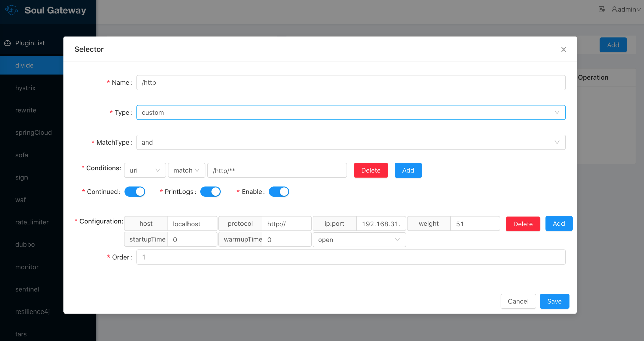Open the admin user menu
The width and height of the screenshot is (644, 341).
(626, 9)
